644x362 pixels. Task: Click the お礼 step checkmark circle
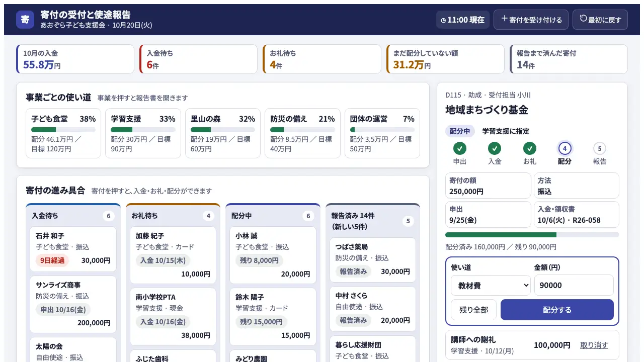529,148
